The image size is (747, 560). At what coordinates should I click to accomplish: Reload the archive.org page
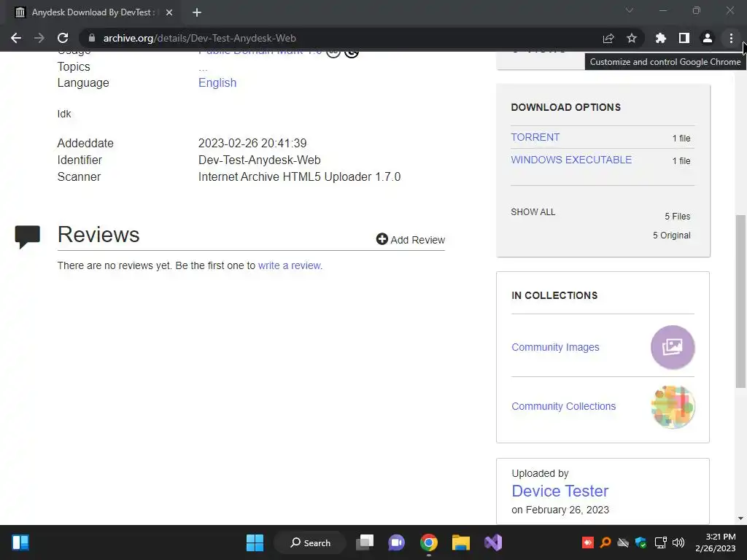coord(63,38)
